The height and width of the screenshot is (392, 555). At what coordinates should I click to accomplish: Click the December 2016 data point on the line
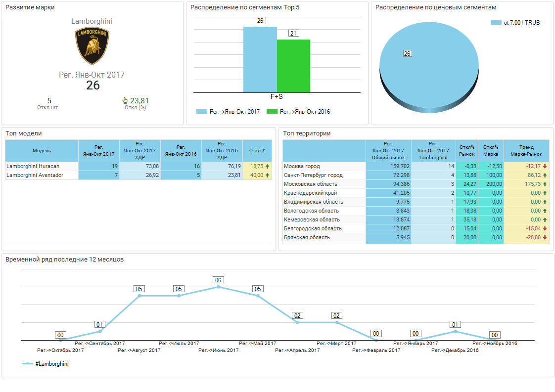coord(455,332)
